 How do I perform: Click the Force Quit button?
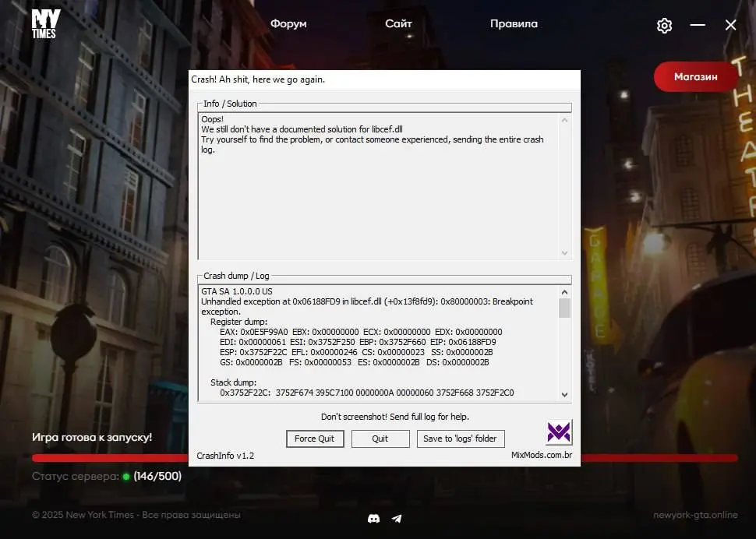pyautogui.click(x=314, y=439)
